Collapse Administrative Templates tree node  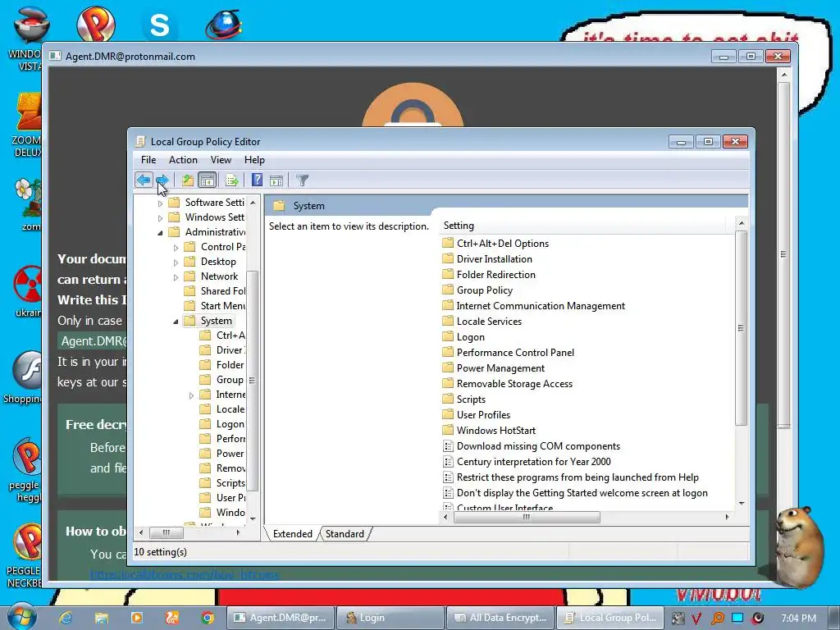[x=160, y=232]
